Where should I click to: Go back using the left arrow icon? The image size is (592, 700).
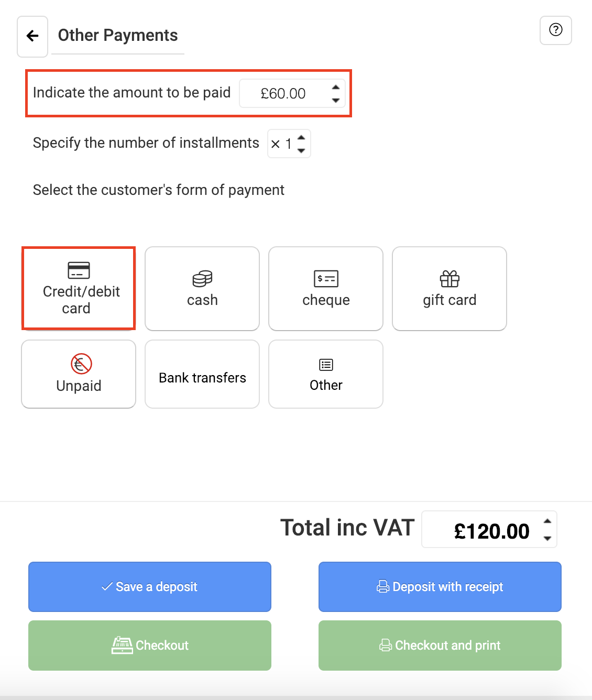click(32, 36)
